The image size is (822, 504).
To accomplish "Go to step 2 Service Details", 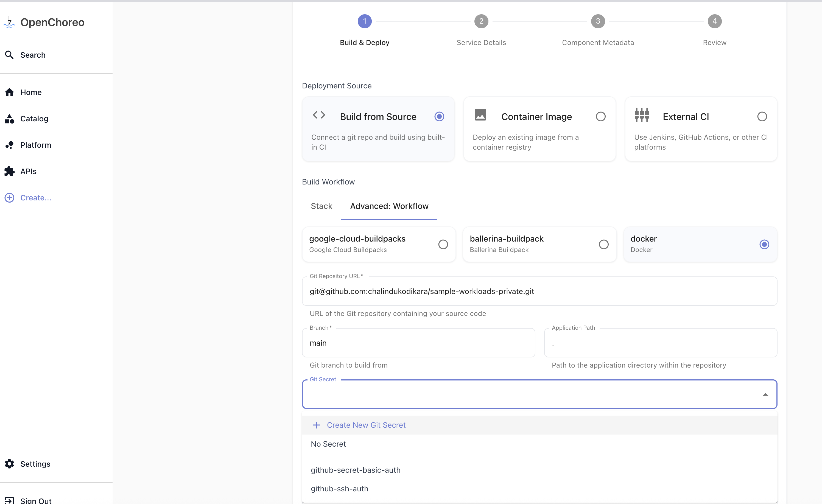I will pos(481,21).
